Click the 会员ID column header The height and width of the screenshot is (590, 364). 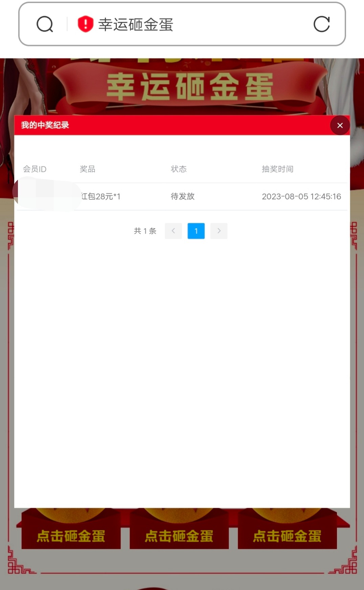point(35,169)
